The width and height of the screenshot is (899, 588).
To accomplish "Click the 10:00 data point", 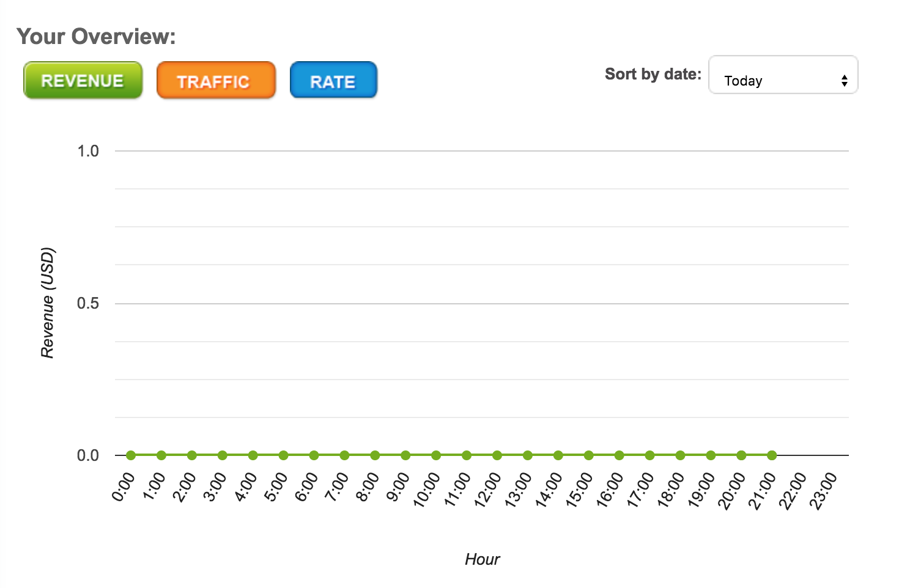I will point(436,455).
